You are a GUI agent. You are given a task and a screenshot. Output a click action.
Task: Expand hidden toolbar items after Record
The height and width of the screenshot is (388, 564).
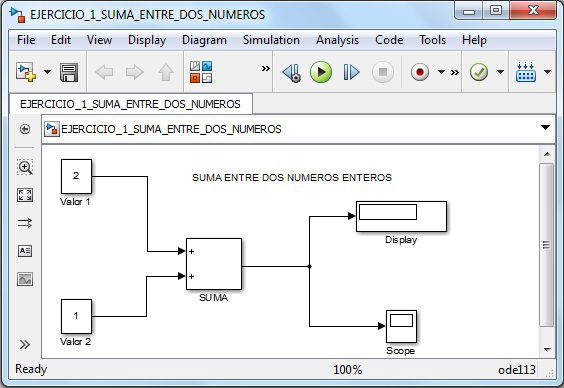click(x=455, y=72)
